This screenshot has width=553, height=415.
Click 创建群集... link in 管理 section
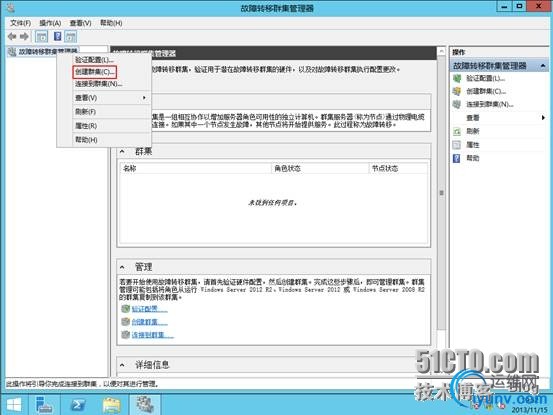click(x=150, y=322)
